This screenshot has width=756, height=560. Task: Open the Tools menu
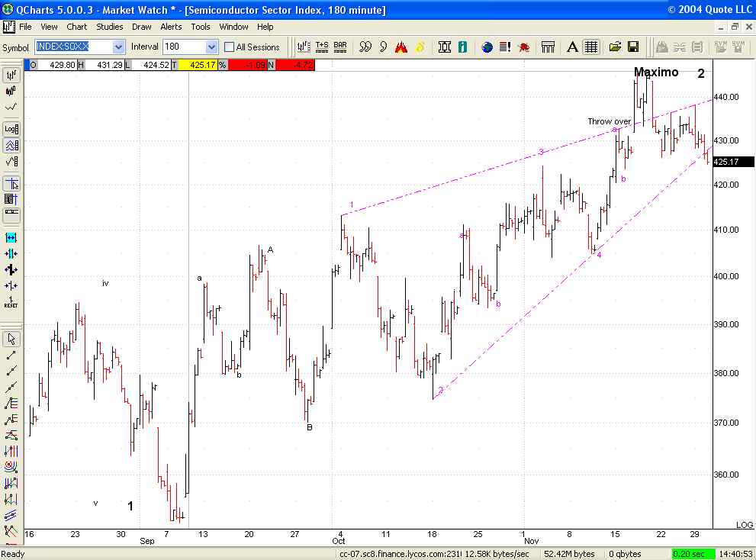(201, 27)
